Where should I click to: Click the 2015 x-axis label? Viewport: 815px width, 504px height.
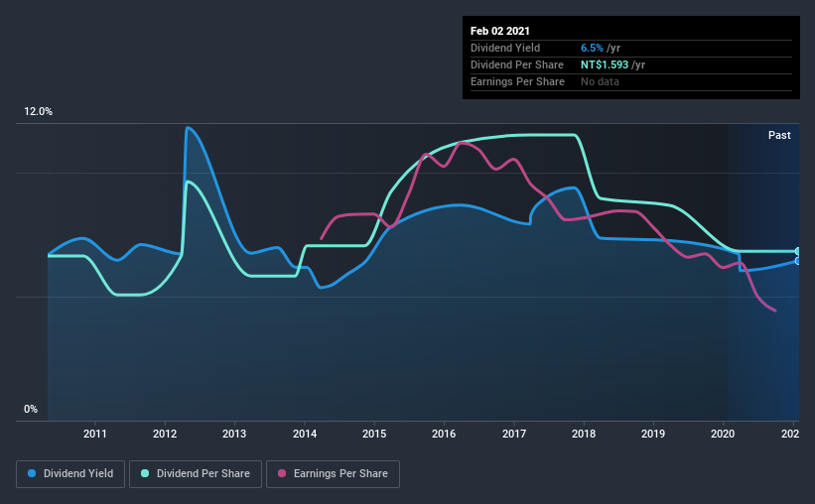tap(374, 434)
